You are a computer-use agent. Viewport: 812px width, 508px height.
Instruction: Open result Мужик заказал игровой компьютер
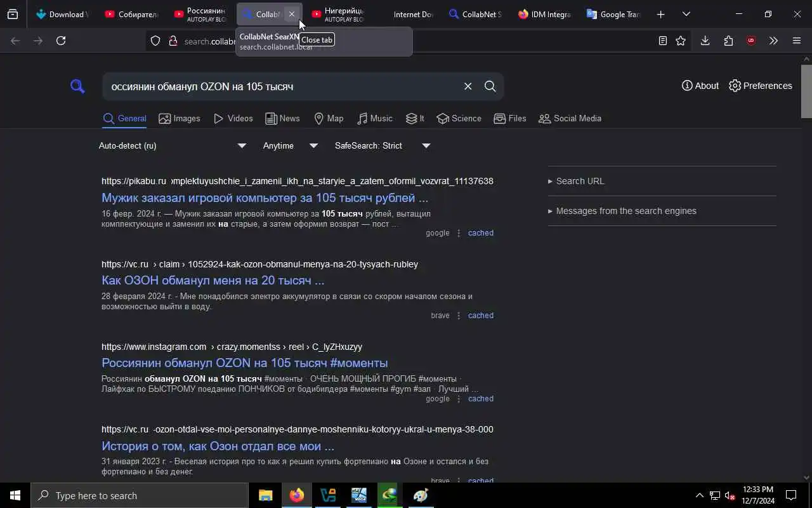[265, 198]
